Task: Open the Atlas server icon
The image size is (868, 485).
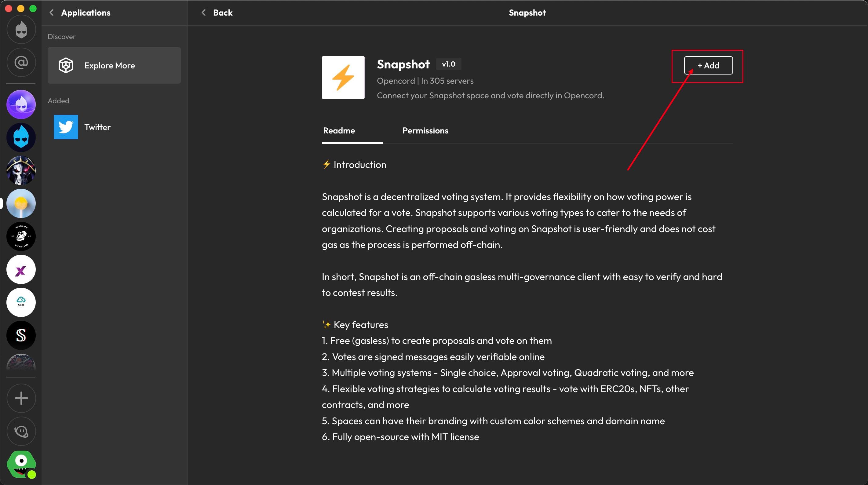Action: coord(21,302)
